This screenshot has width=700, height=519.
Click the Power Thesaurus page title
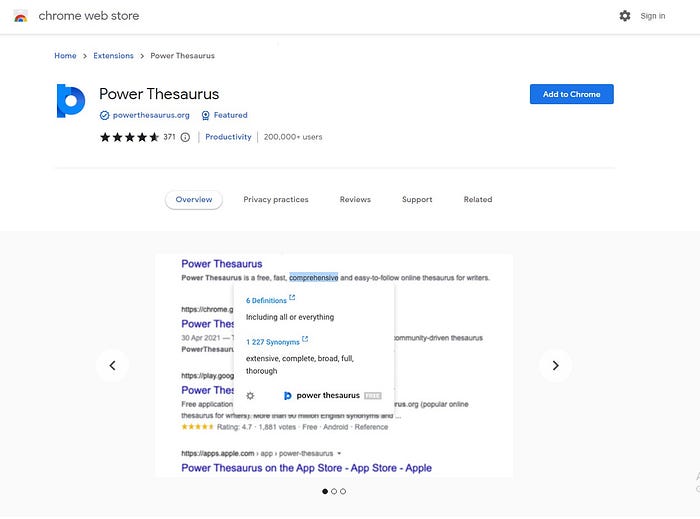coord(159,94)
